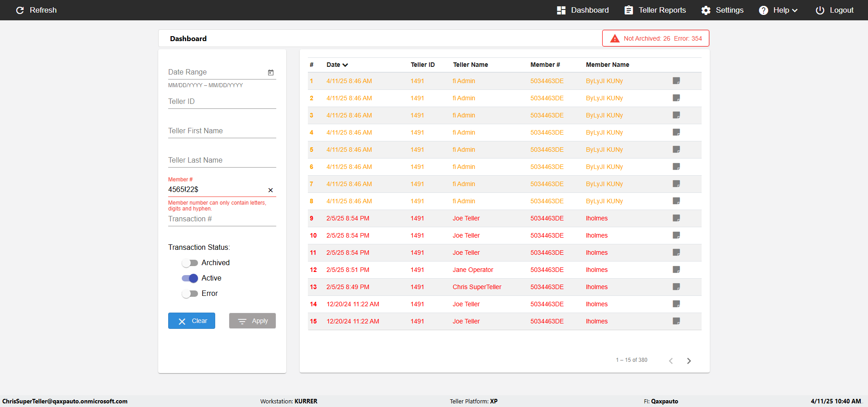
Task: Click the 2/5/25 8:49 PM date cell
Action: 348,287
